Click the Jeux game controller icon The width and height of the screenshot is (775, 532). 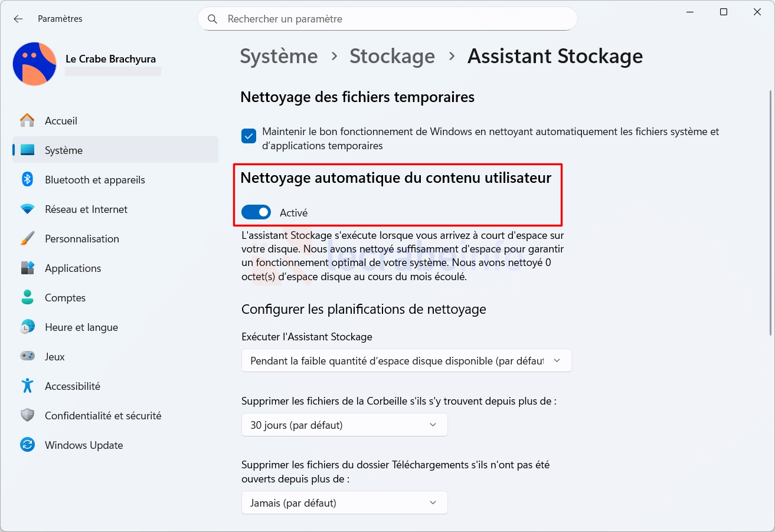pos(27,356)
